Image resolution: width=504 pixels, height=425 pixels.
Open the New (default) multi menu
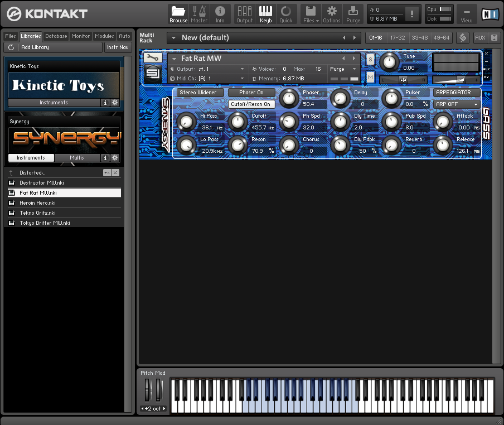tap(173, 38)
